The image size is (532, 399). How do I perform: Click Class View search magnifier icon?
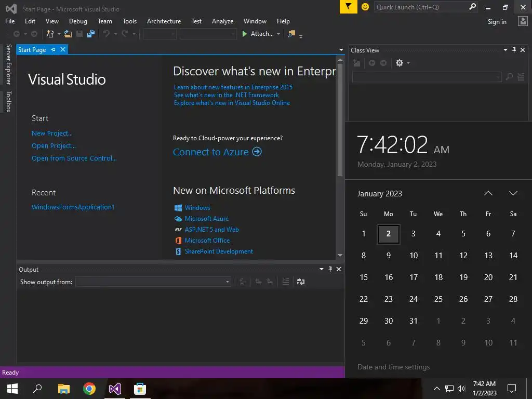pyautogui.click(x=509, y=77)
